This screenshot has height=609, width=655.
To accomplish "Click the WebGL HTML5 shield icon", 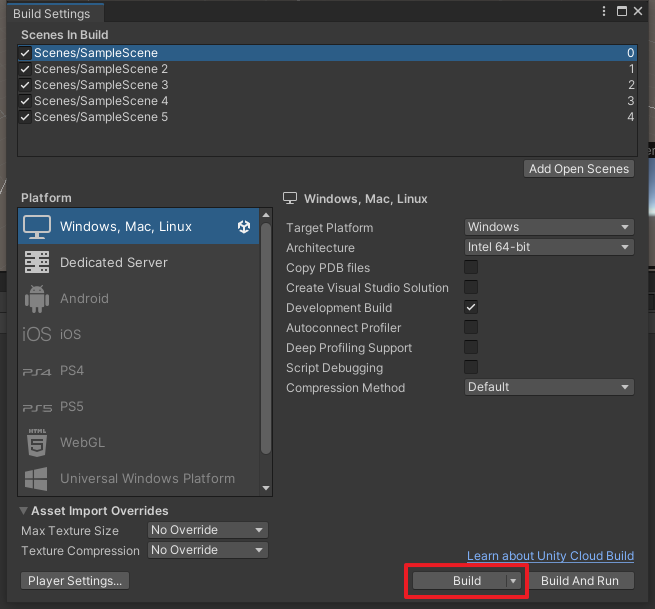I will point(37,443).
